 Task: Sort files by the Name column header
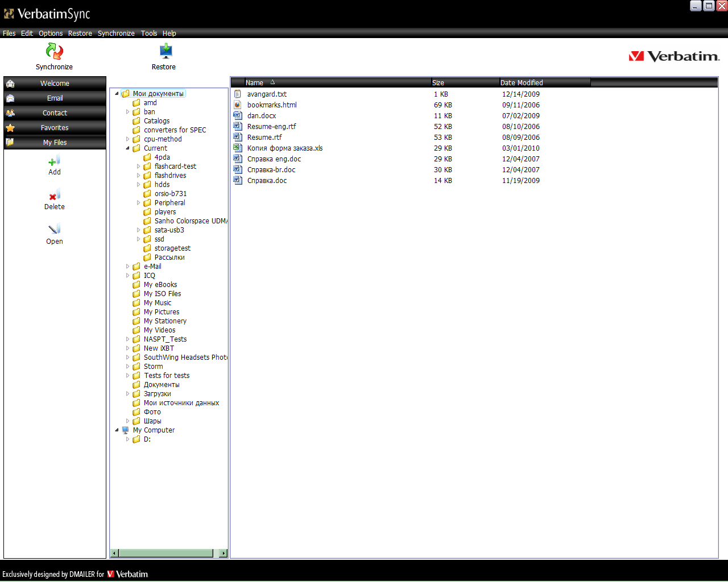(x=338, y=82)
